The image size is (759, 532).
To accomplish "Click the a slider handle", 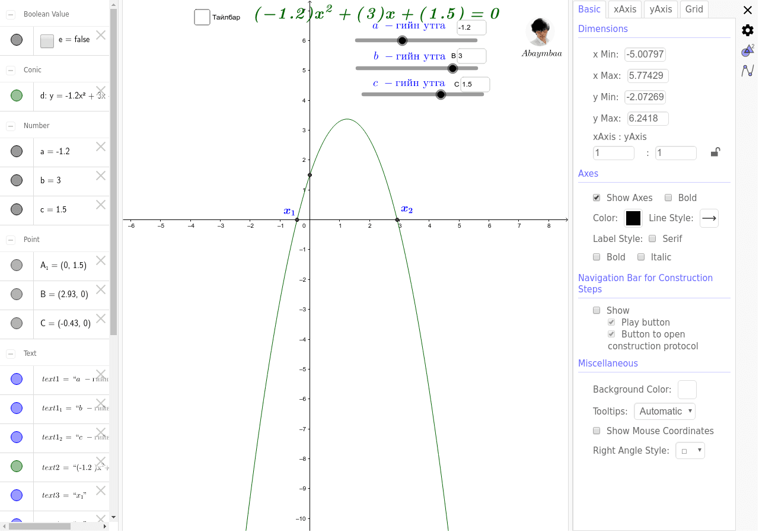I will click(x=402, y=40).
